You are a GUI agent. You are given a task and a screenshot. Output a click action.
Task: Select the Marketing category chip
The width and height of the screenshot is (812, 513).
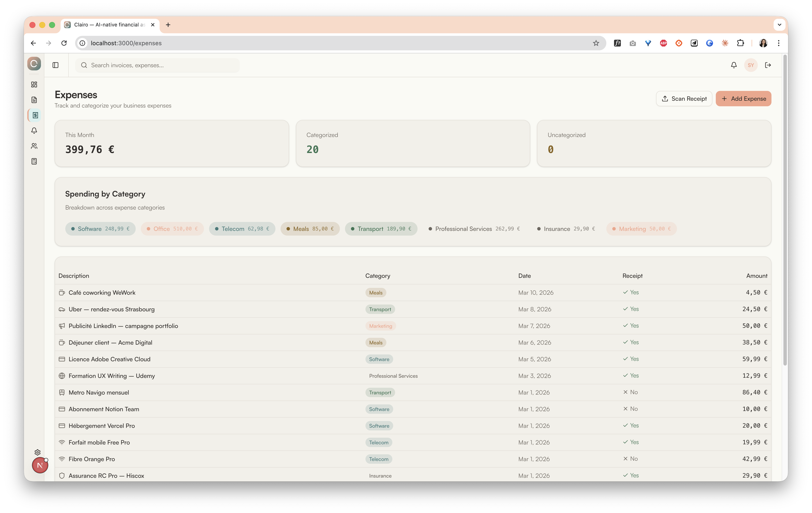point(641,229)
